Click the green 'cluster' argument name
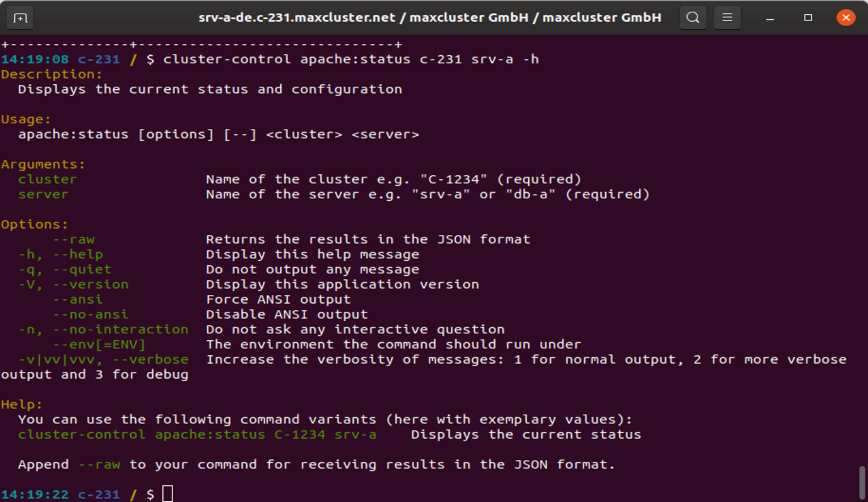The height and width of the screenshot is (502, 868). pos(48,179)
